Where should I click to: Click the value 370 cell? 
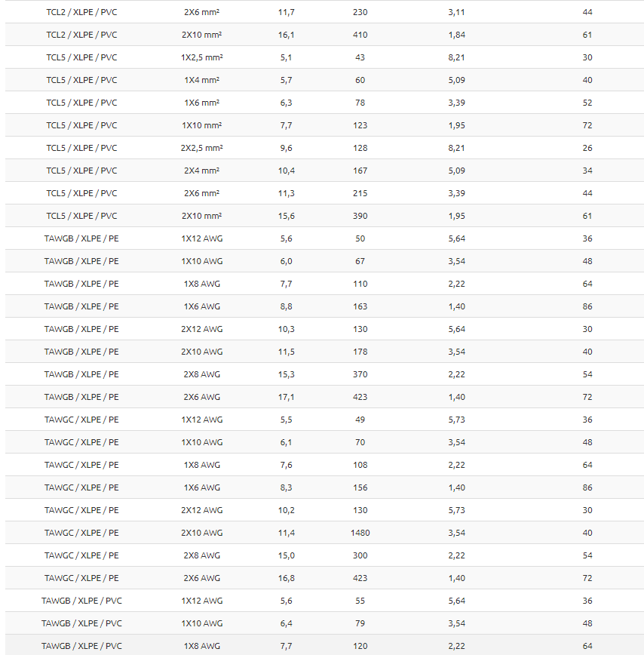point(360,374)
